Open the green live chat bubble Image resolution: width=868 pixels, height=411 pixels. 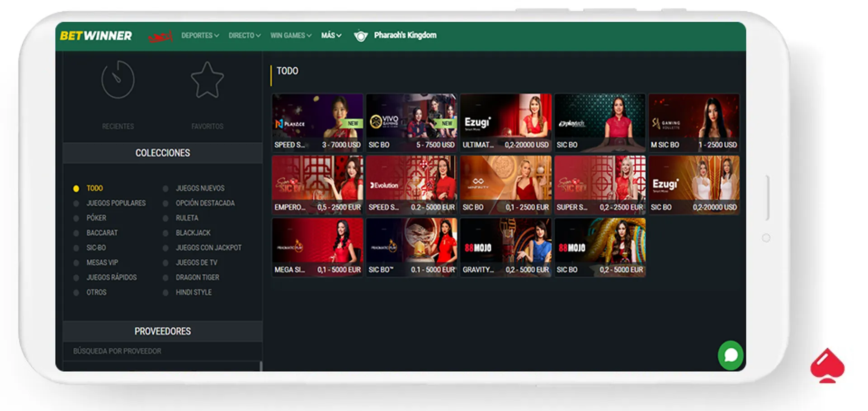731,355
